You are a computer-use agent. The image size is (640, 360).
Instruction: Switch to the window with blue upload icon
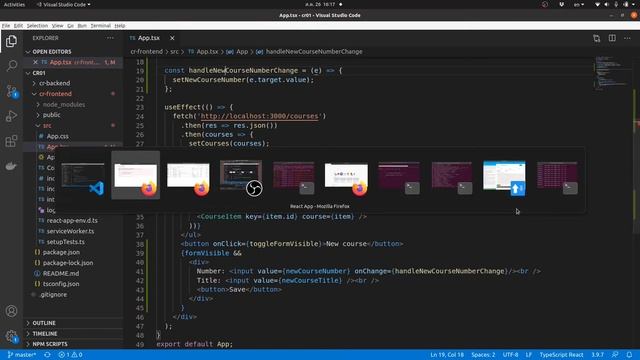pos(504,177)
